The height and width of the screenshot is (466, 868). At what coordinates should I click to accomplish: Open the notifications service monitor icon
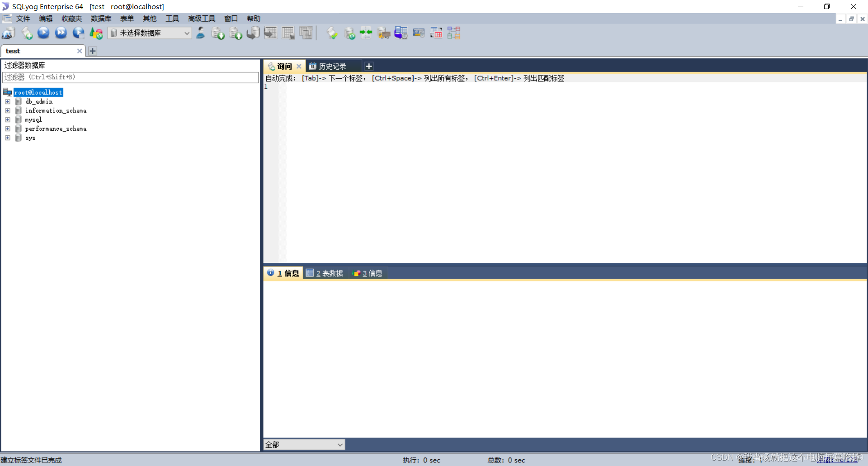pyautogui.click(x=419, y=33)
